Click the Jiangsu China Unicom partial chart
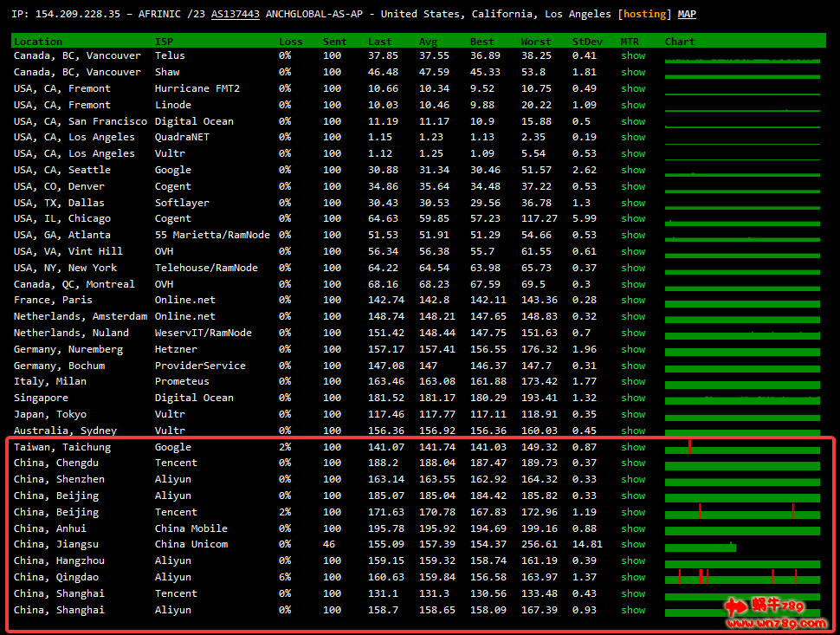The width and height of the screenshot is (840, 635). pyautogui.click(x=700, y=546)
